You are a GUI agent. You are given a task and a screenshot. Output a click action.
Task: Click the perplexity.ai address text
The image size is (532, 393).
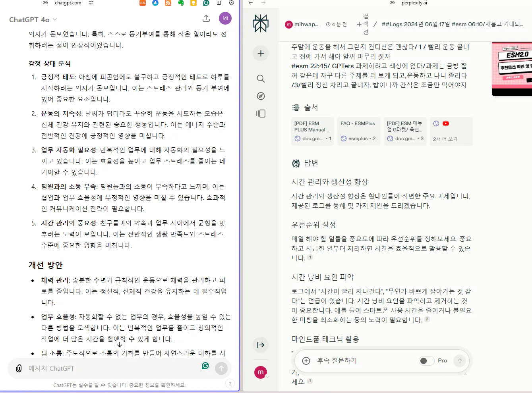(x=414, y=3)
